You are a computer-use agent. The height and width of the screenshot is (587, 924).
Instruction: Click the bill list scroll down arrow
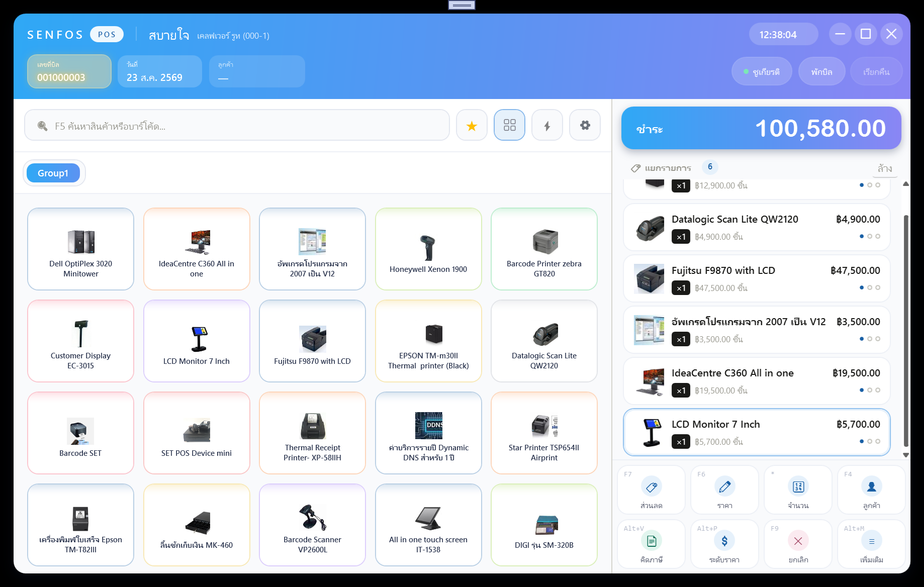[x=906, y=455]
